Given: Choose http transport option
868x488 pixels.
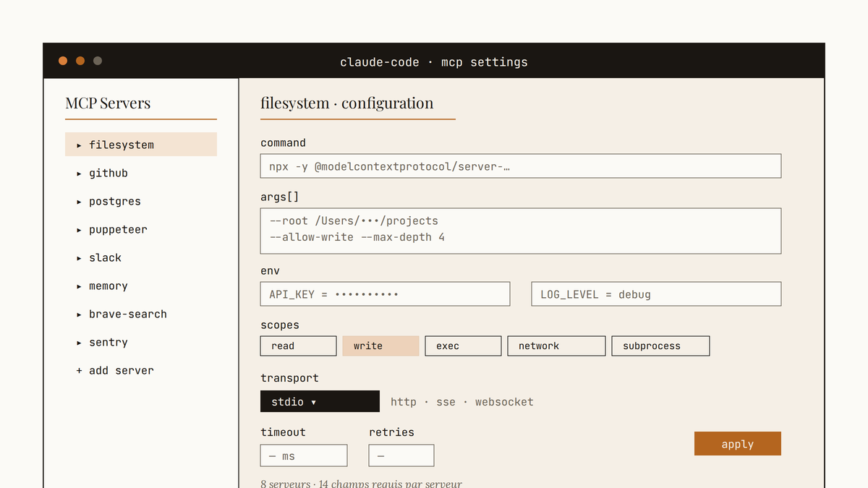Looking at the screenshot, I should pos(404,402).
